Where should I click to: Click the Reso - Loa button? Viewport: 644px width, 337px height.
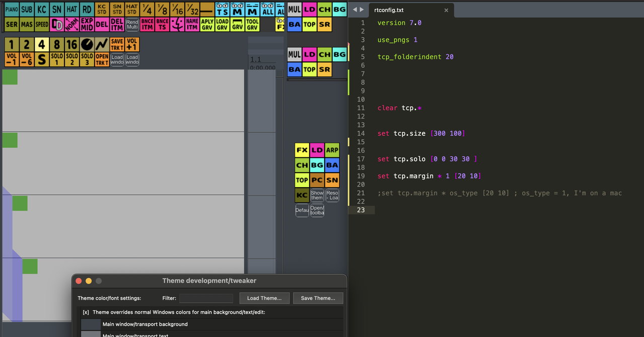pos(332,195)
